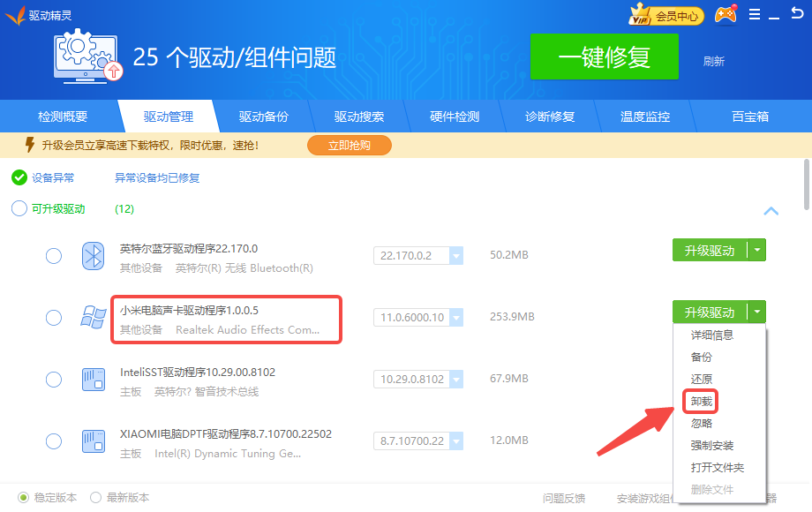Click the Windows logo sound card icon
812x512 pixels.
(94, 318)
